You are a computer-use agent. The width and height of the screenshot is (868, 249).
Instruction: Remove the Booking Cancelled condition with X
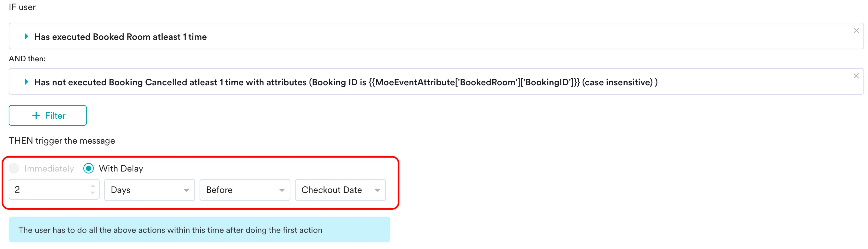(x=856, y=76)
